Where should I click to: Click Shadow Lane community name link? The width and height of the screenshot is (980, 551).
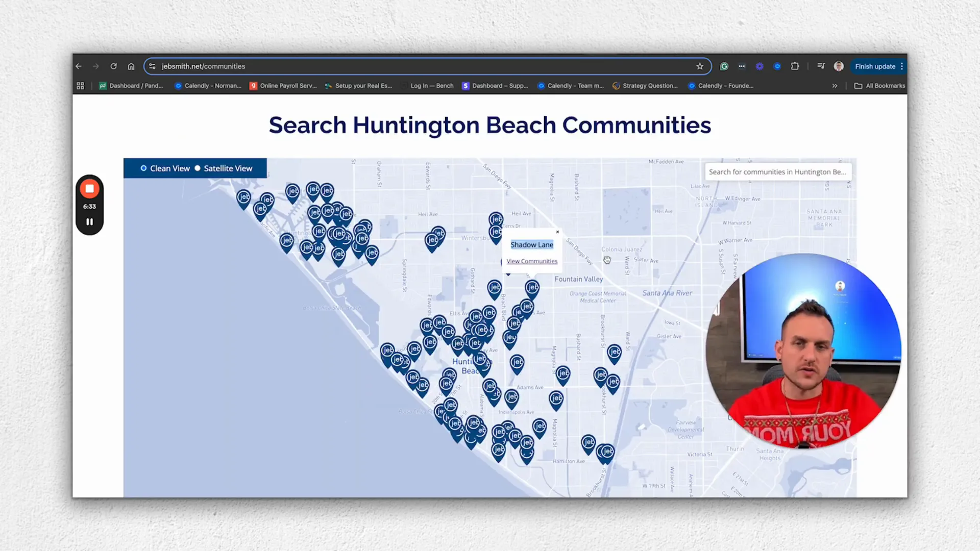click(531, 244)
